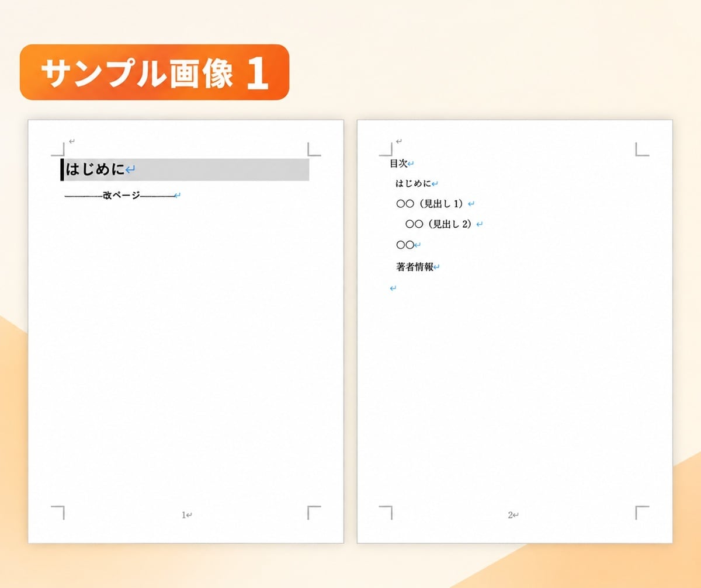Click the 'サンプル画像 1' orange label

coord(155,72)
